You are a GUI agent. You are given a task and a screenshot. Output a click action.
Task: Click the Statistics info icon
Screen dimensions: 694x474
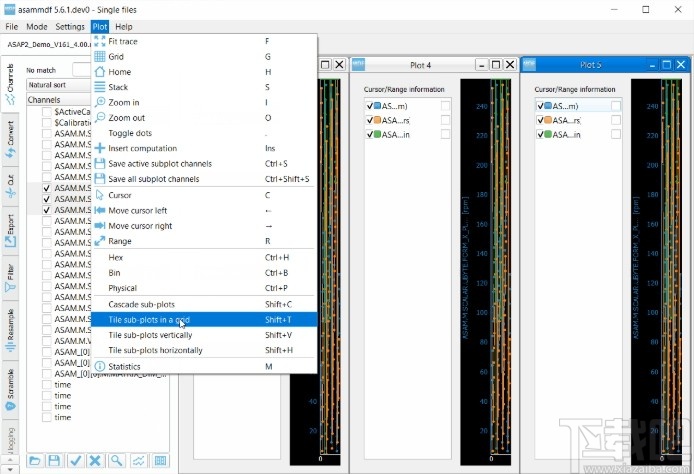pyautogui.click(x=100, y=366)
